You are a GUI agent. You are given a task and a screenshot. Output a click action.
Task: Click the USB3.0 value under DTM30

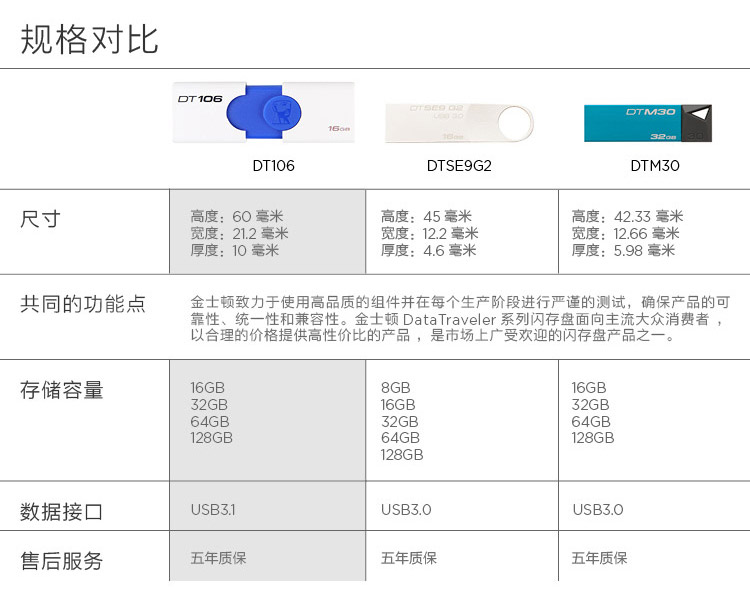click(x=598, y=510)
